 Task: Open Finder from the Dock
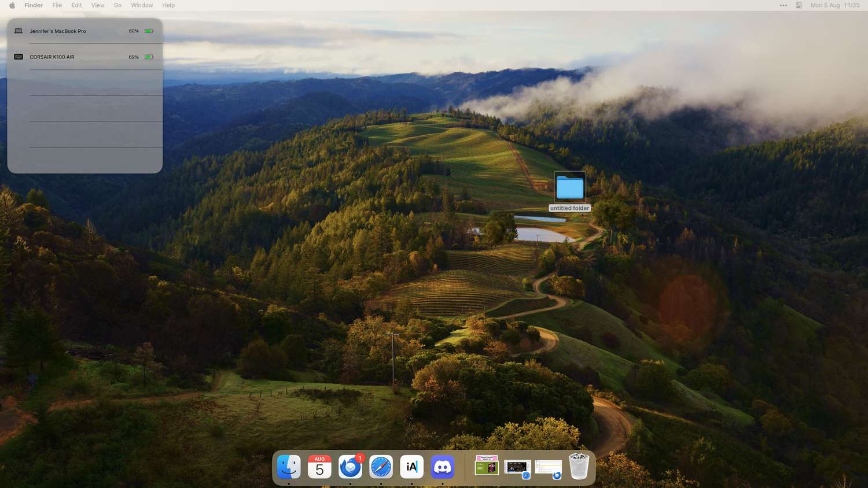click(289, 467)
